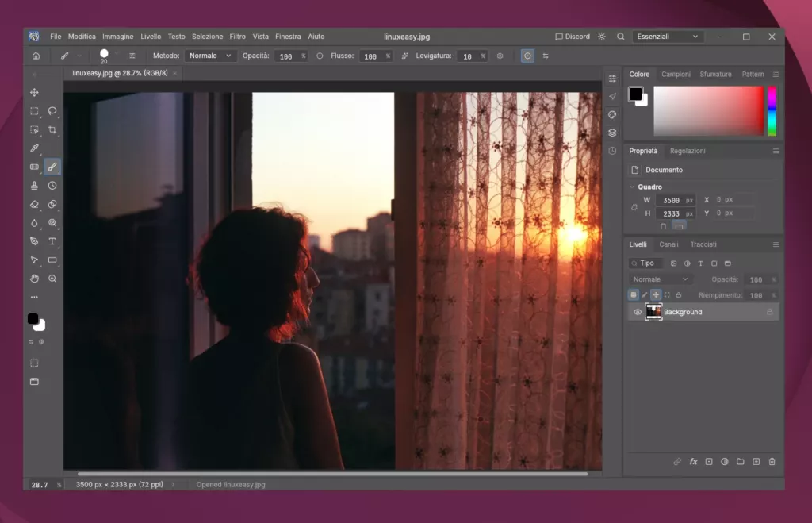Image resolution: width=812 pixels, height=523 pixels.
Task: Open the Filtro menu
Action: click(x=238, y=37)
